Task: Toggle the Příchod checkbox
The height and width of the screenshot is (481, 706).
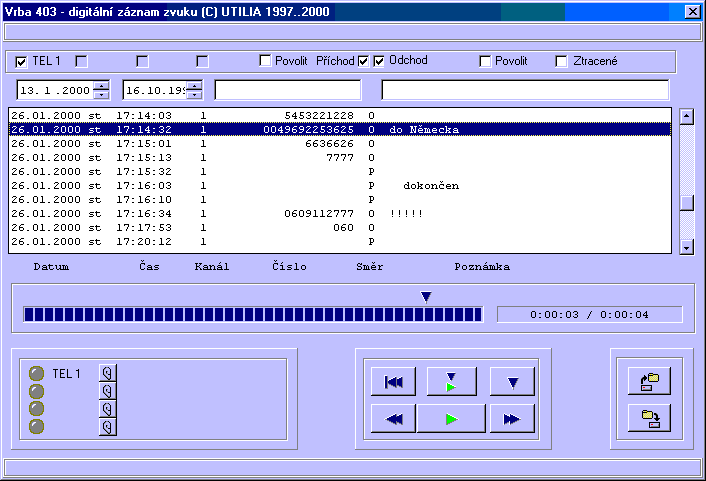Action: point(364,61)
